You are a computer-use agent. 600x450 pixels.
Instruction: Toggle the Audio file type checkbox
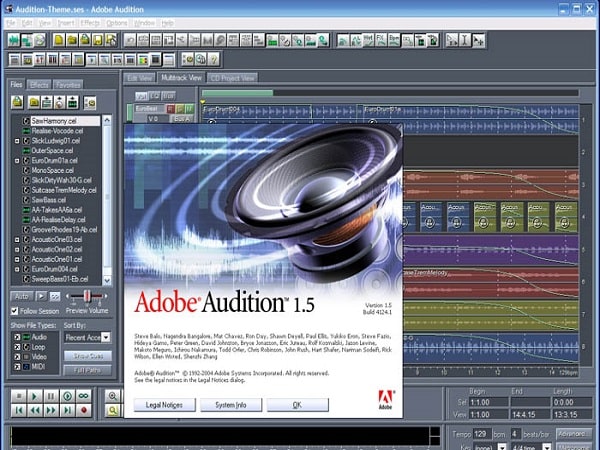point(17,337)
